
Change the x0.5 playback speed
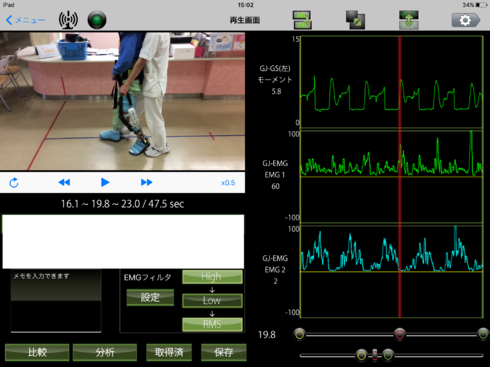228,183
